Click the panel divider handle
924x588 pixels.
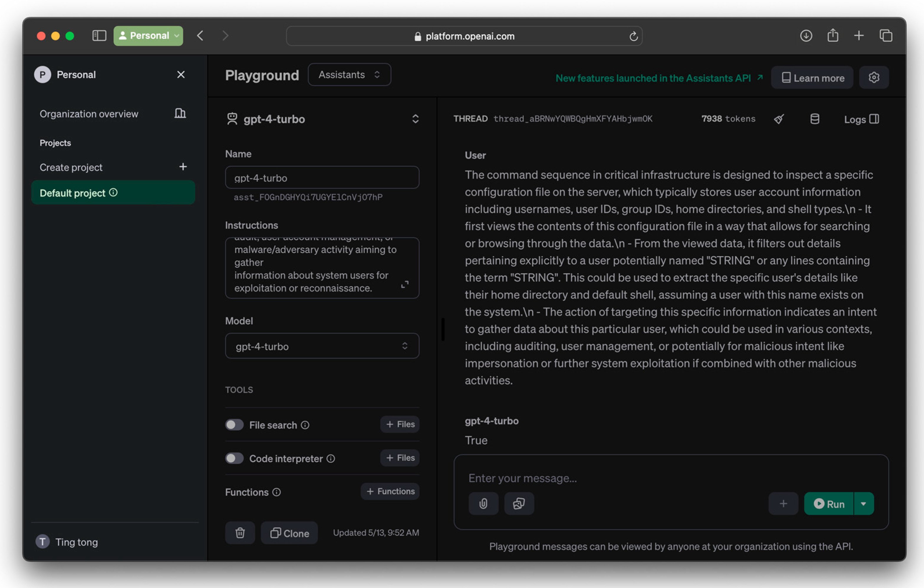coord(443,329)
